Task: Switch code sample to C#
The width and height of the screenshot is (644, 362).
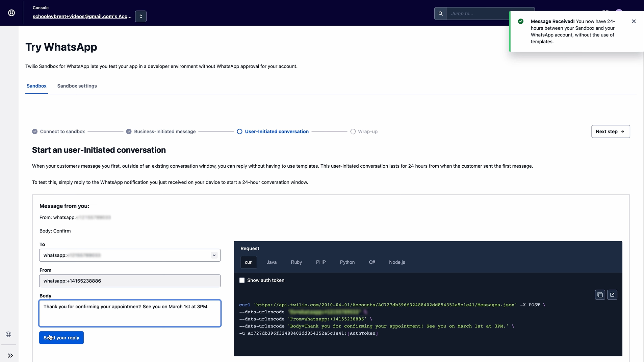Action: pyautogui.click(x=372, y=262)
